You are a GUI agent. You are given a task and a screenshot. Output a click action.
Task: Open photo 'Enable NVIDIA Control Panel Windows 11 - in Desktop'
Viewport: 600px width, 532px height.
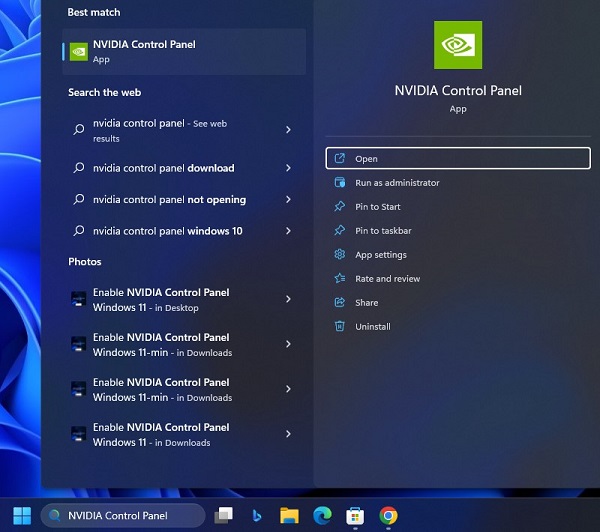[x=184, y=300]
